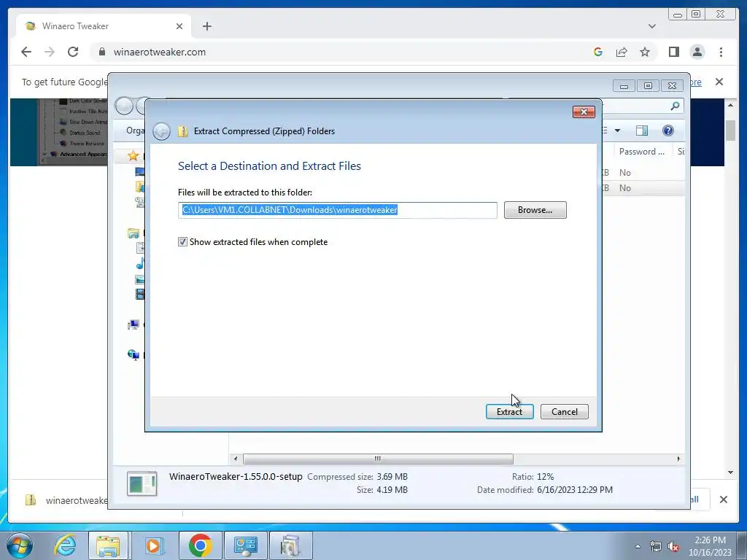This screenshot has width=747, height=560.
Task: Uncheck Show extracted files when complete
Action: point(182,242)
